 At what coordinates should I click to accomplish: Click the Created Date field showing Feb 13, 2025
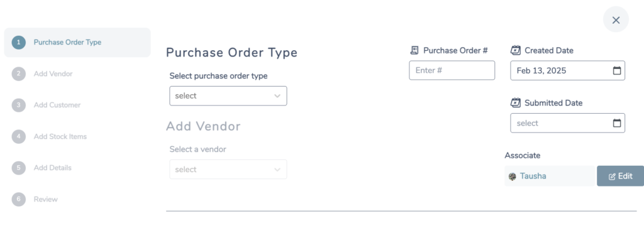pyautogui.click(x=568, y=70)
